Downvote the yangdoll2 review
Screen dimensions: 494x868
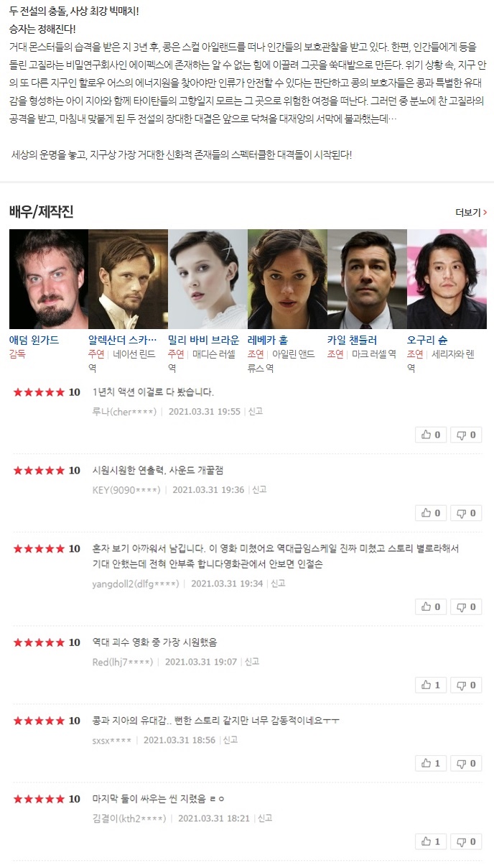466,607
